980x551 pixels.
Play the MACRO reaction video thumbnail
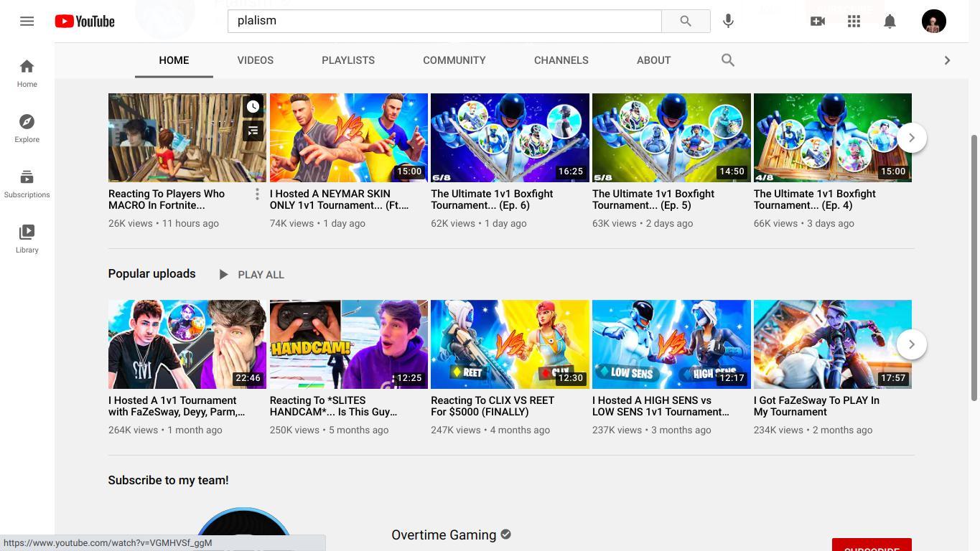coord(187,138)
